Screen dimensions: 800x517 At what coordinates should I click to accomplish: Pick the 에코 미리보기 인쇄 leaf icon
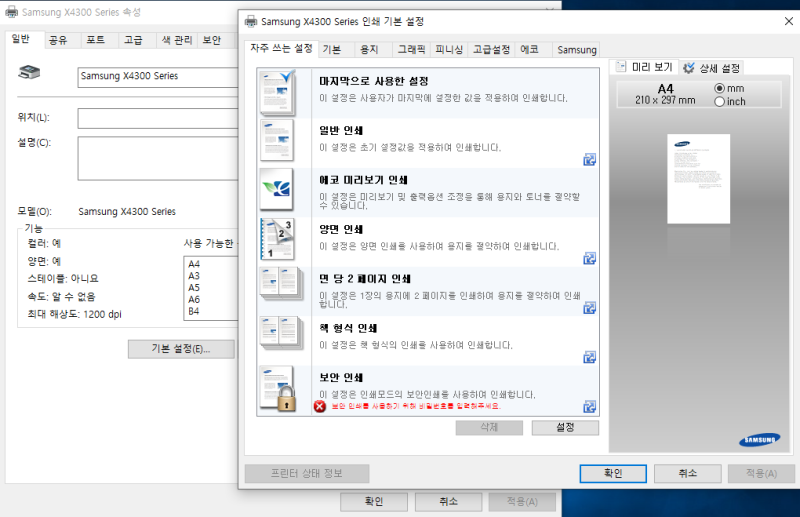pyautogui.click(x=277, y=189)
